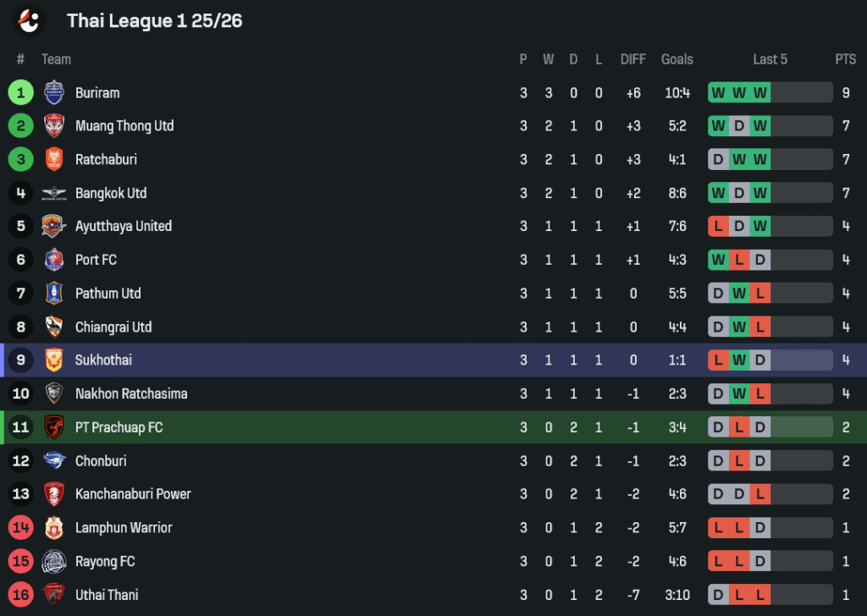Click the Ratchaburi orange crest
The image size is (867, 616).
click(x=53, y=159)
